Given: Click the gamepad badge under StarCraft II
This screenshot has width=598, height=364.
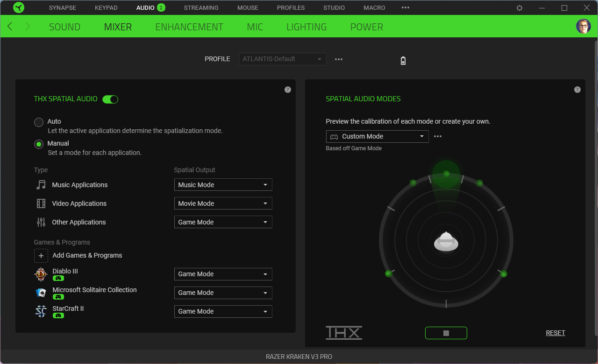Looking at the screenshot, I should coord(58,315).
